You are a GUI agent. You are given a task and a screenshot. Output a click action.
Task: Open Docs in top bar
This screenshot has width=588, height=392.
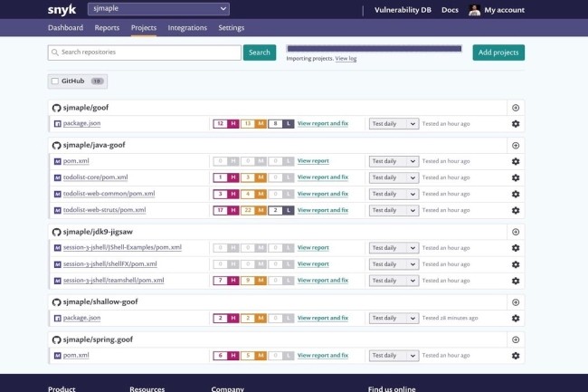tap(450, 10)
